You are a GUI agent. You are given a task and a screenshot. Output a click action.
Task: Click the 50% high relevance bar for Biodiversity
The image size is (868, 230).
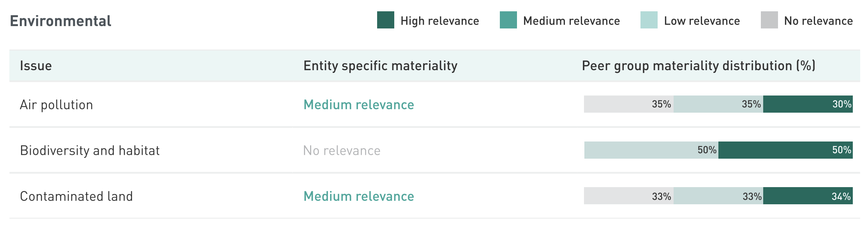785,150
